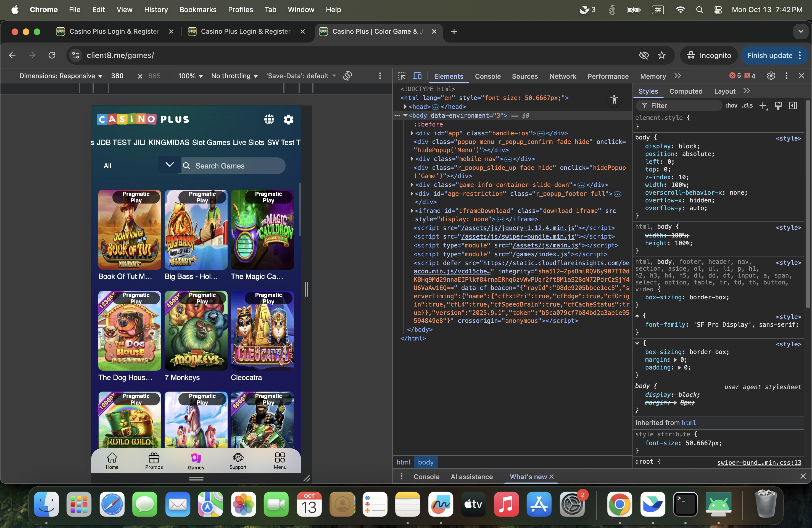Click the inspect element picker icon
This screenshot has width=812, height=528.
click(x=402, y=76)
